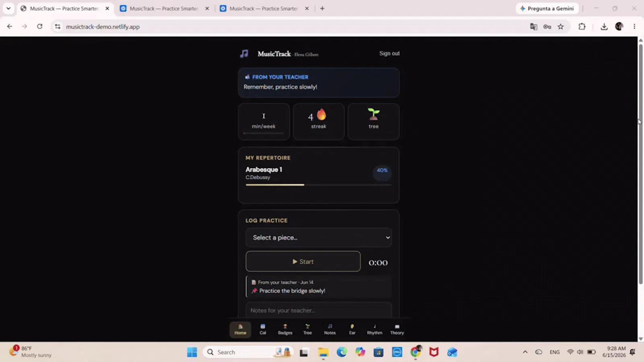
Task: Close the first MusicTrack tab
Action: point(107,8)
